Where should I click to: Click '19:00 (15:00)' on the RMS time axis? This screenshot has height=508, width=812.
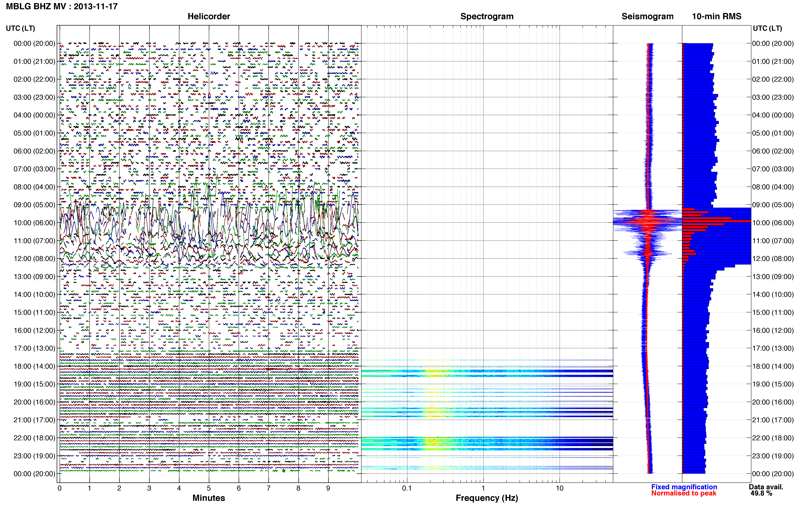(x=773, y=384)
